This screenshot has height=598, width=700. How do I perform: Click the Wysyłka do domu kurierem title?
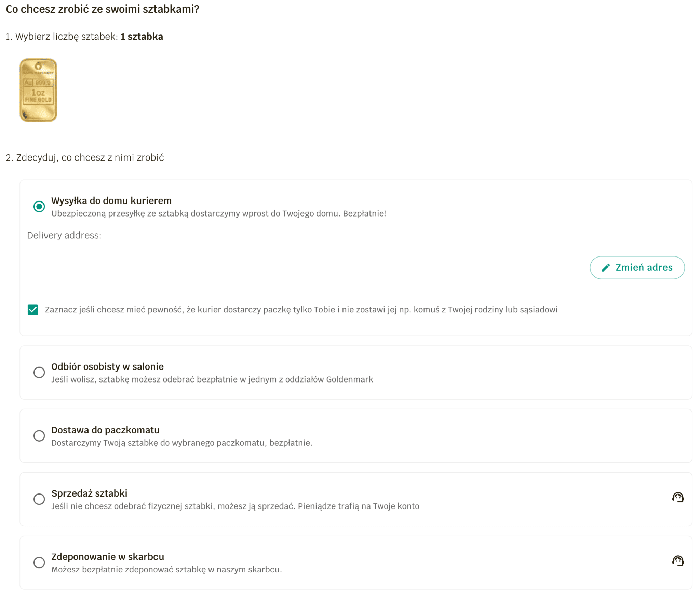point(111,200)
